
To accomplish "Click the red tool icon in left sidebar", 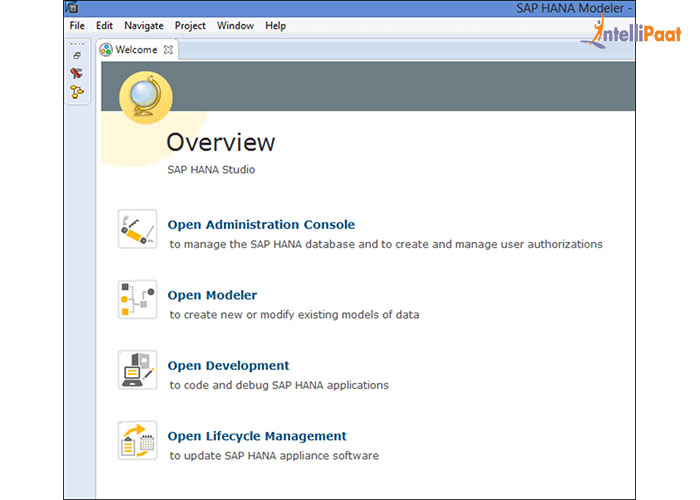I will [x=76, y=73].
